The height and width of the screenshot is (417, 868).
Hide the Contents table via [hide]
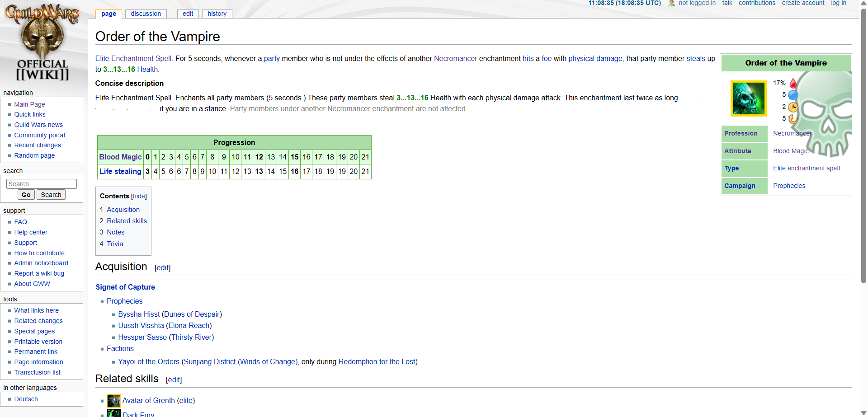click(x=139, y=196)
